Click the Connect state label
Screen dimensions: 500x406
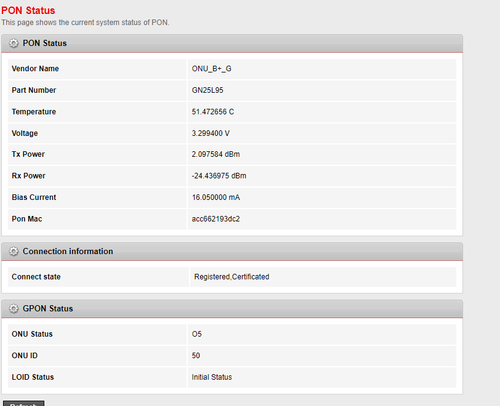[x=36, y=277]
